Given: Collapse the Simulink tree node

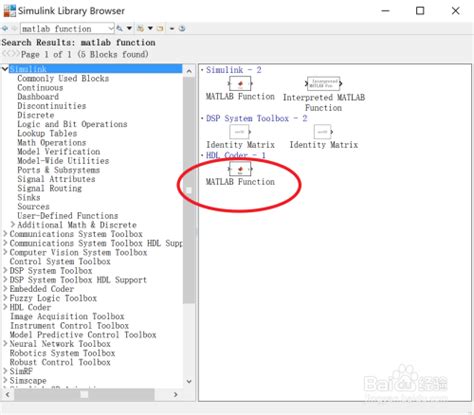Looking at the screenshot, I should point(5,69).
